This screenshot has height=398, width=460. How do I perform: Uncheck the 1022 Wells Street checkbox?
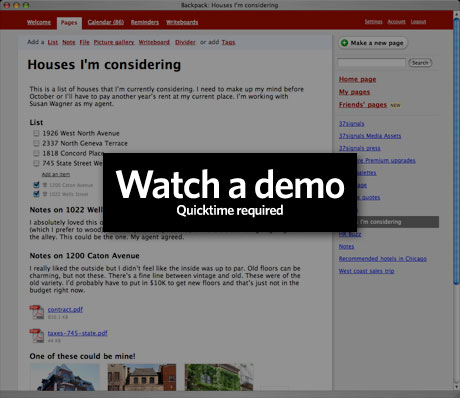pyautogui.click(x=36, y=194)
